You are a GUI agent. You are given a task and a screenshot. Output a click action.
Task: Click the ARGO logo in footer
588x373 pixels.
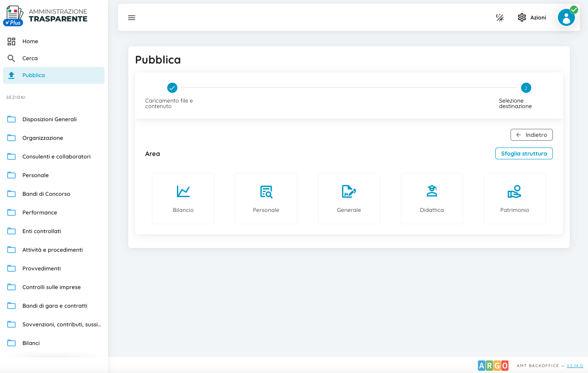tap(493, 365)
